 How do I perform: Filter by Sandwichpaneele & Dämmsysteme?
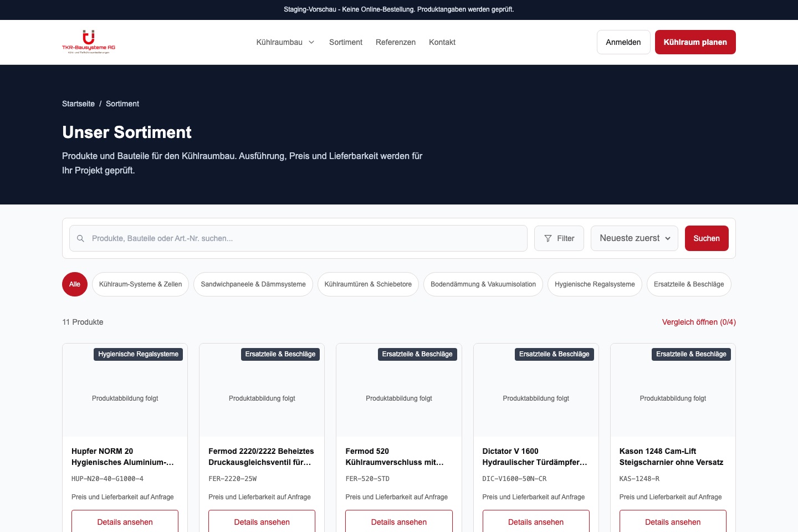click(253, 284)
